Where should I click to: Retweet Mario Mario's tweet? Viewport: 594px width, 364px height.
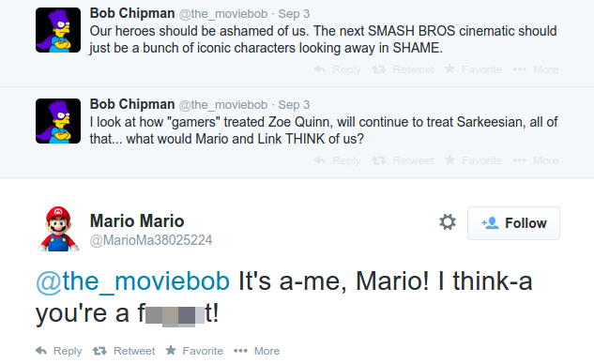(124, 351)
